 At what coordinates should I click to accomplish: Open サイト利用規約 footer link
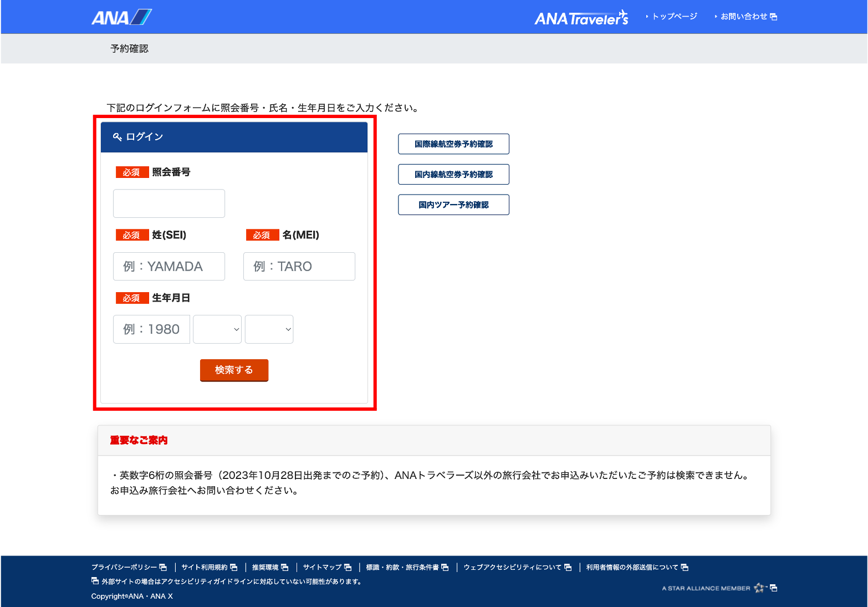click(x=204, y=567)
